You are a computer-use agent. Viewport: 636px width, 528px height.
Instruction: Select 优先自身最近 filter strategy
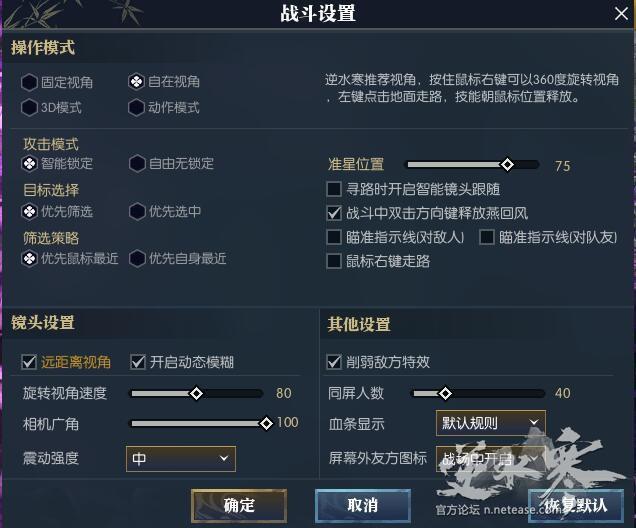point(137,258)
